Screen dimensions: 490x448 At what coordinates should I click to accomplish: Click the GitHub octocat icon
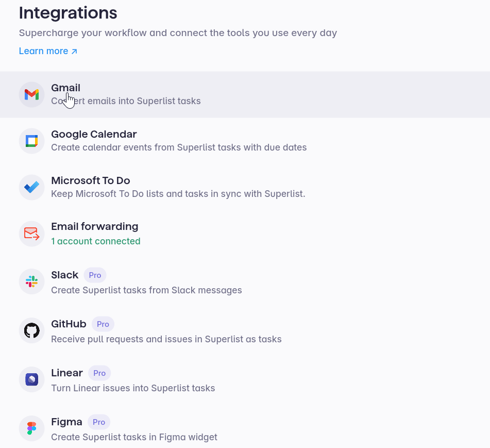click(32, 331)
